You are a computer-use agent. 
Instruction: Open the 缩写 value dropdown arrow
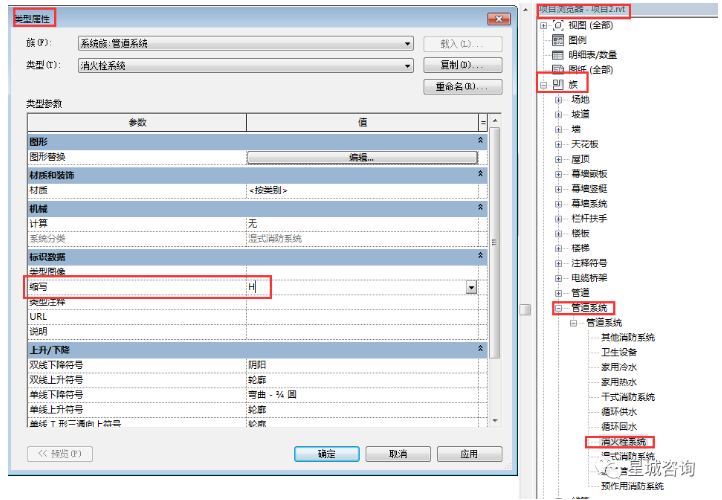pyautogui.click(x=471, y=288)
